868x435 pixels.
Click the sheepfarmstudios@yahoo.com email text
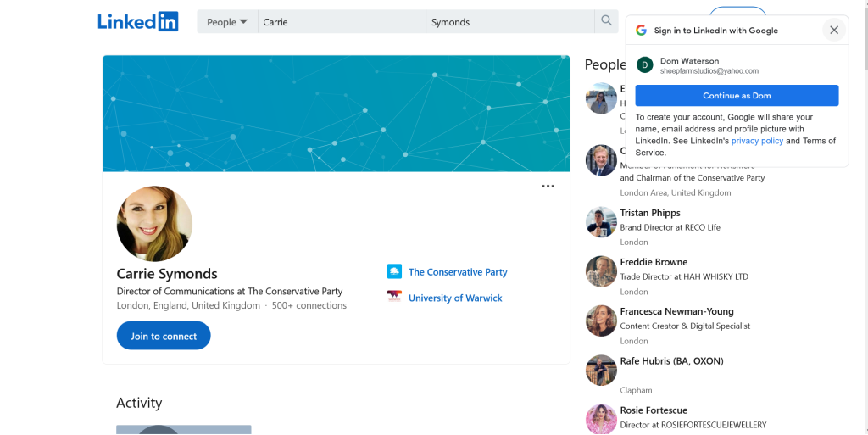click(709, 71)
